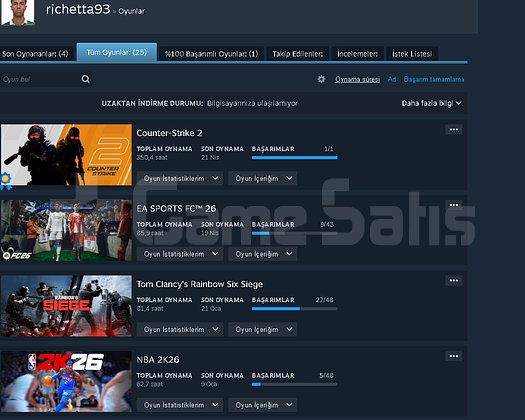Click Oyunlar breadcrumb link
The height and width of the screenshot is (420, 525).
(x=132, y=11)
